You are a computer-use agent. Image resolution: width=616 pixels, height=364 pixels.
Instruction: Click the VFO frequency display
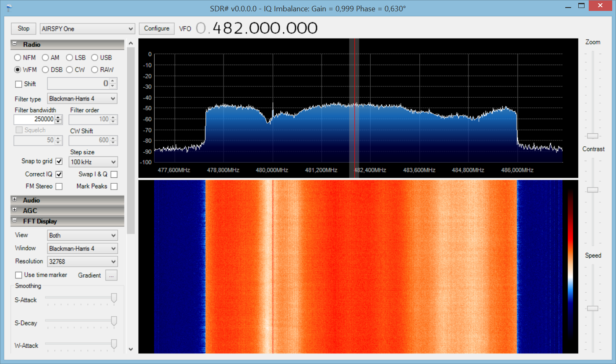(257, 28)
